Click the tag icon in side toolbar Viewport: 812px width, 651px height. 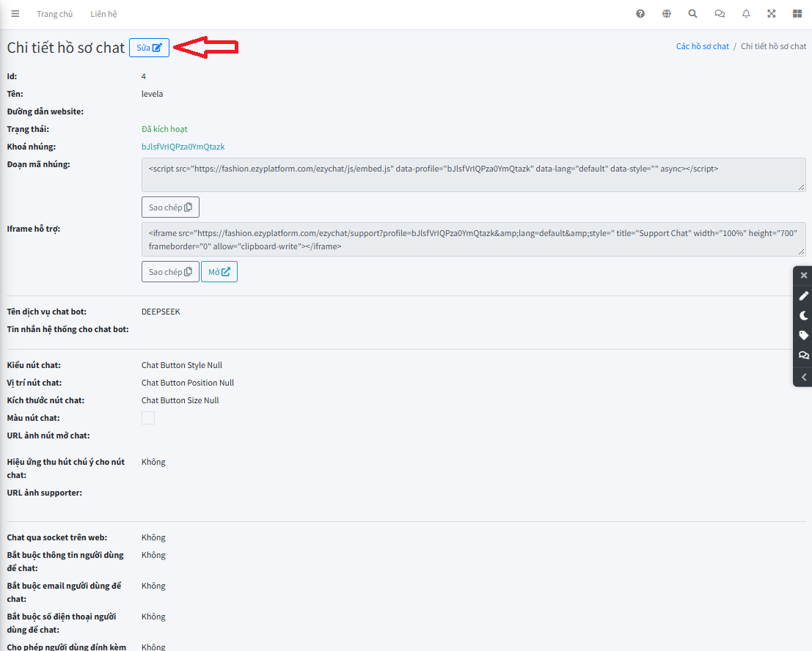coord(804,335)
